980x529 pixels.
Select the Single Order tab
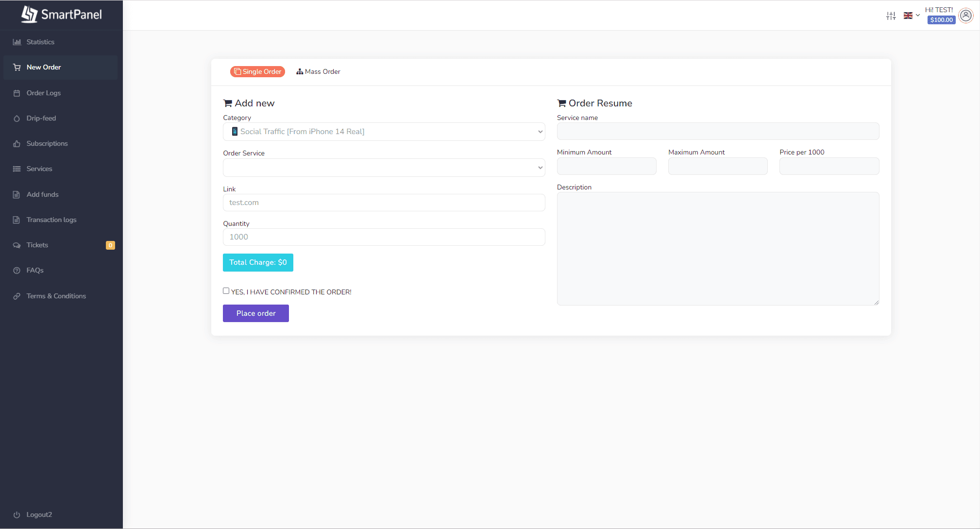[257, 71]
